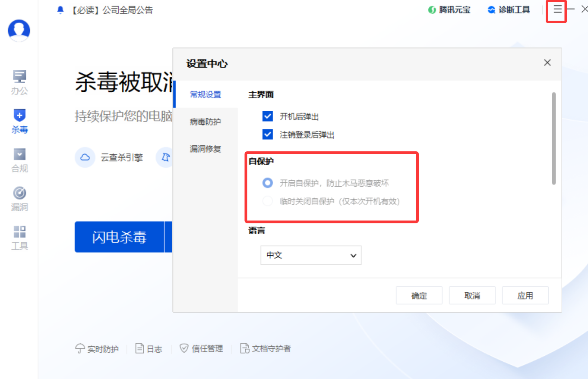Open 诊断工具 from the top bar
588x379 pixels.
509,10
